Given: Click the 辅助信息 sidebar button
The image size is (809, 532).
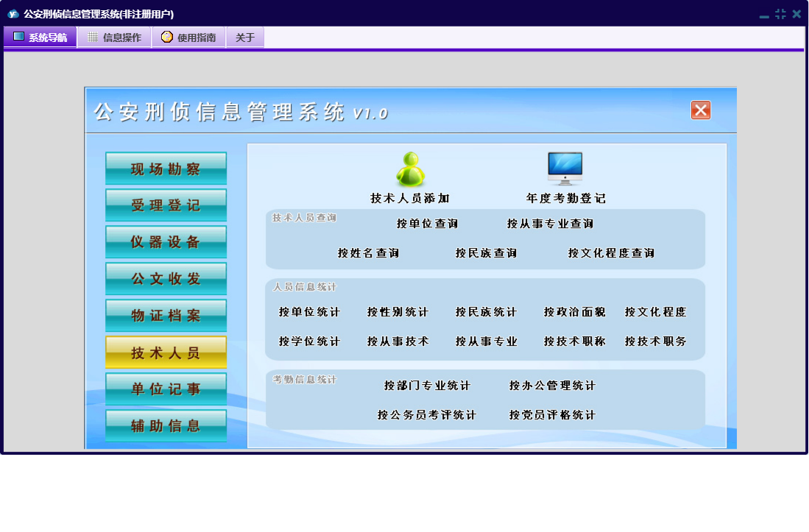Looking at the screenshot, I should 166,425.
